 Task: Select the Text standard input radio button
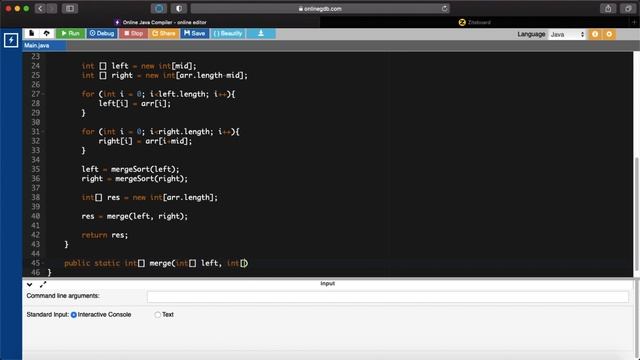[x=157, y=315]
